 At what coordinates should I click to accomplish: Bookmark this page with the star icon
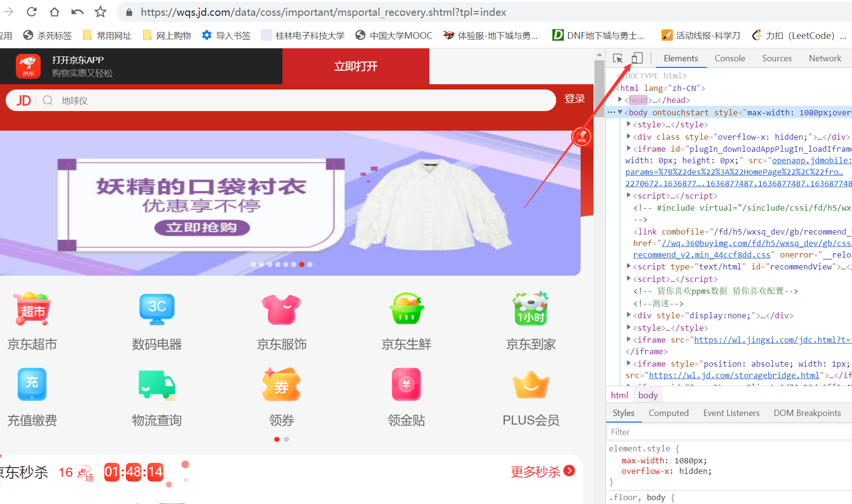click(x=101, y=12)
